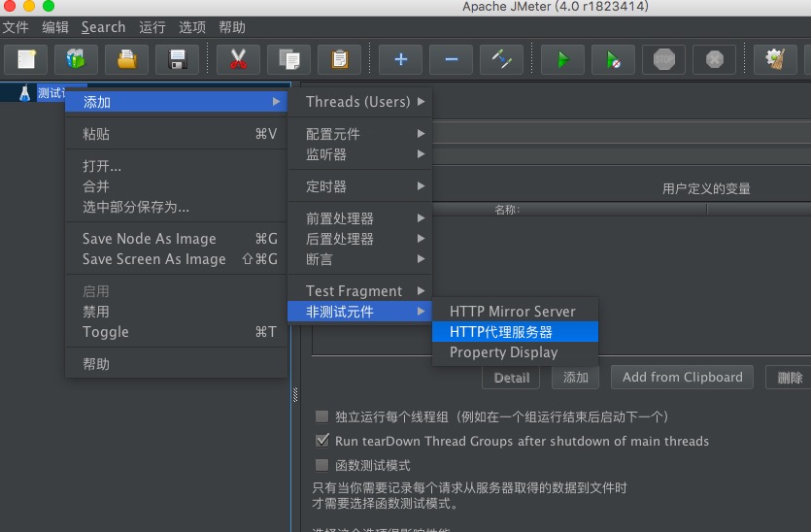This screenshot has height=532, width=811.
Task: Choose 添加 in context menu
Action: [177, 102]
